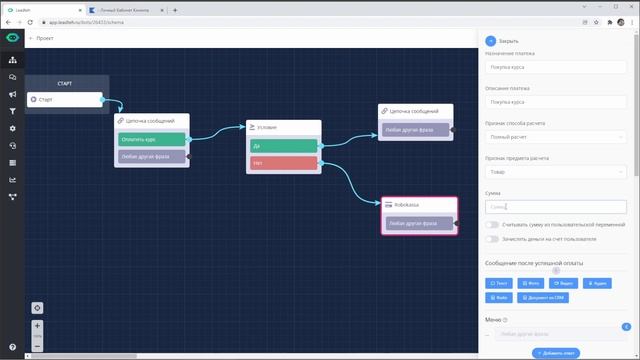This screenshot has width=640, height=360.
Task: Click the blue round arrow icon beside menu row
Action: [626, 327]
